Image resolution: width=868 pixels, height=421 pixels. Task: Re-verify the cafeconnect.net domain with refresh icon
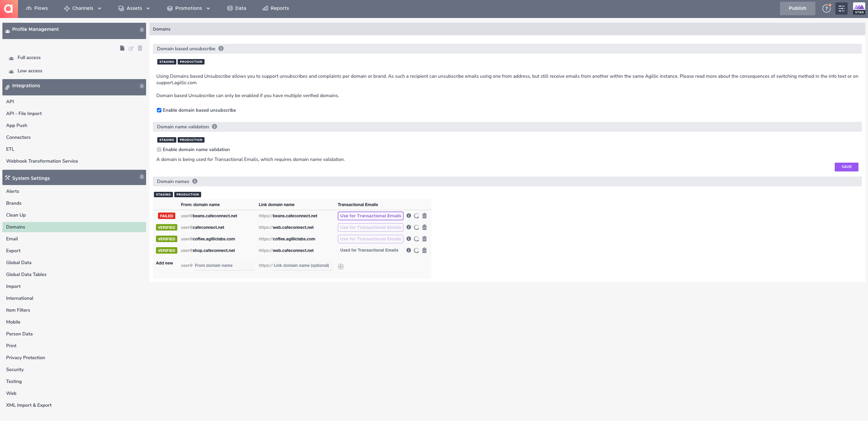[x=416, y=227]
